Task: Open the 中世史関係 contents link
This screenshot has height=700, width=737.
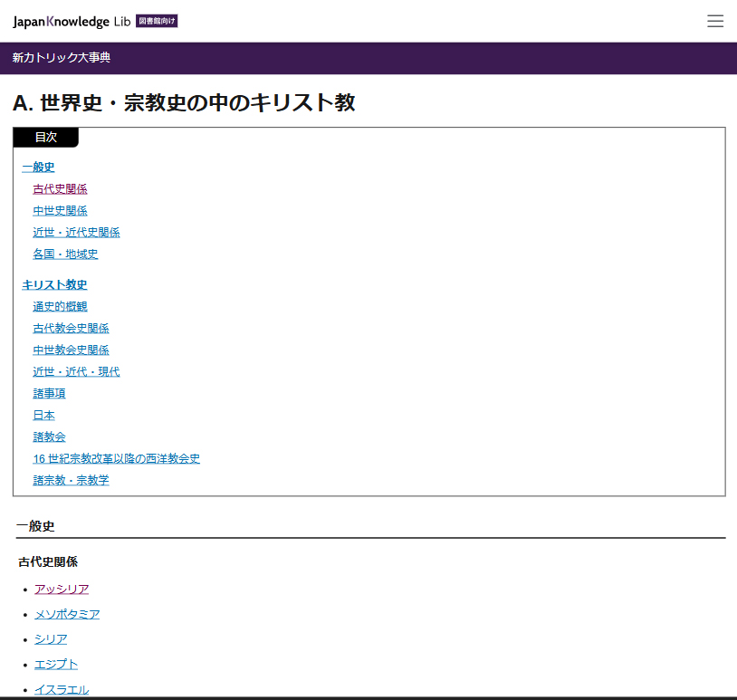Action: (x=60, y=211)
